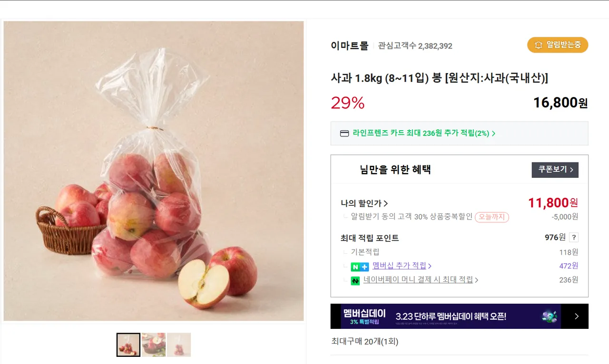Click the 오늘까지 badge
The height and width of the screenshot is (364, 609).
click(x=492, y=217)
